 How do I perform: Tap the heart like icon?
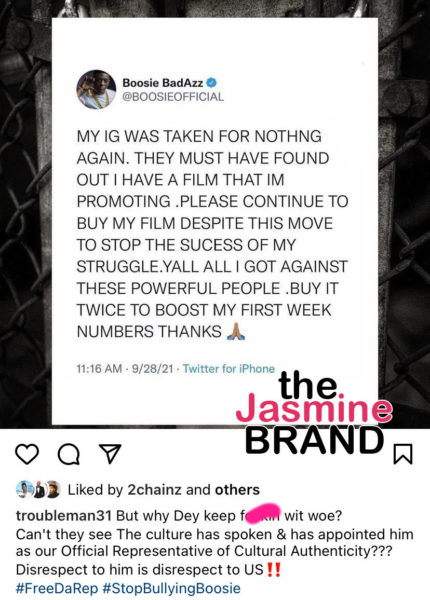tap(27, 454)
